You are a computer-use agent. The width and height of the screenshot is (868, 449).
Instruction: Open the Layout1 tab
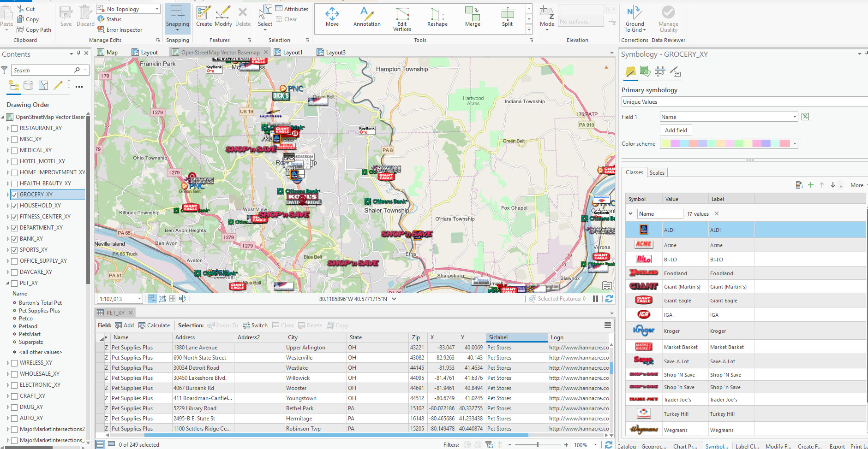click(288, 53)
